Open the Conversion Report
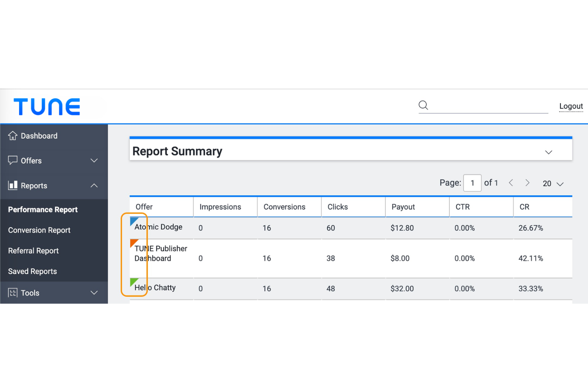 pos(39,230)
